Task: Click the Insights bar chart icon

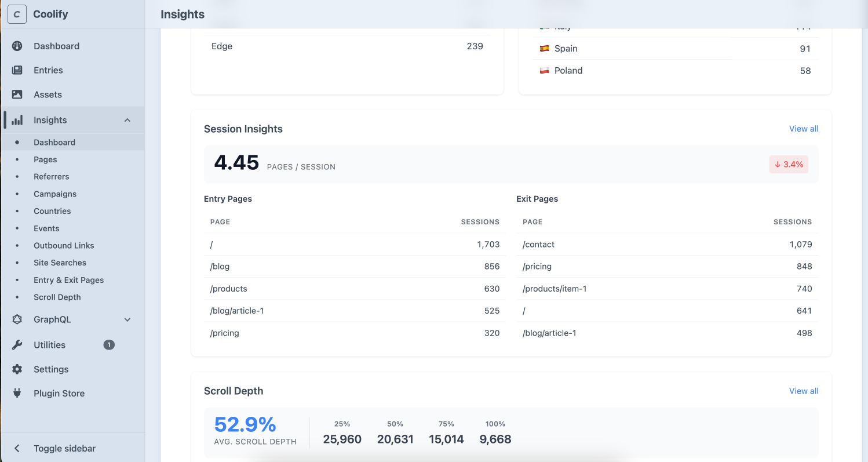Action: [x=17, y=120]
